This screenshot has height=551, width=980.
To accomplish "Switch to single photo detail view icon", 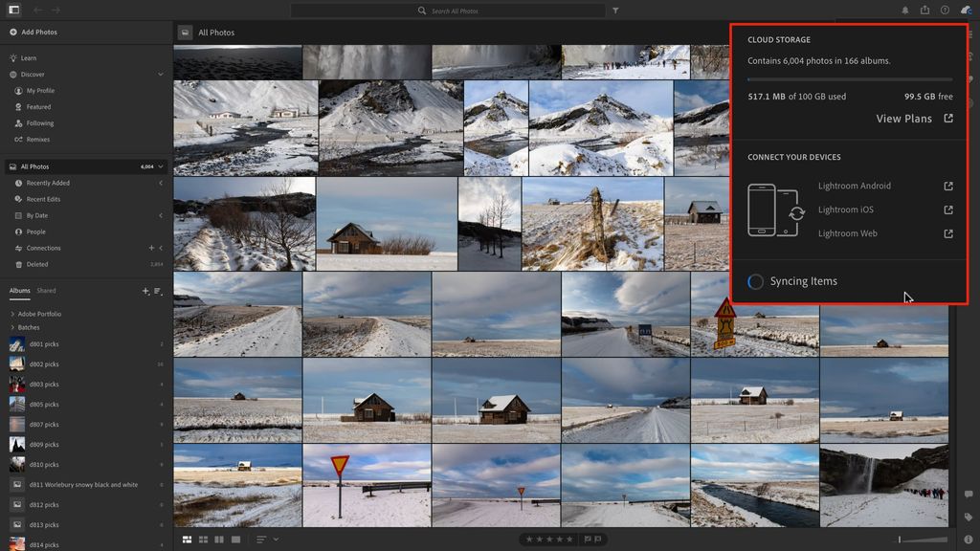I will coord(234,540).
